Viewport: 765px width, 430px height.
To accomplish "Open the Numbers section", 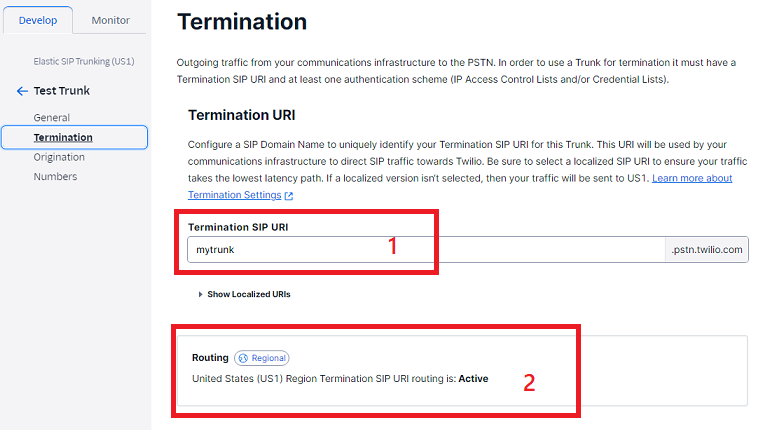I will (x=55, y=177).
